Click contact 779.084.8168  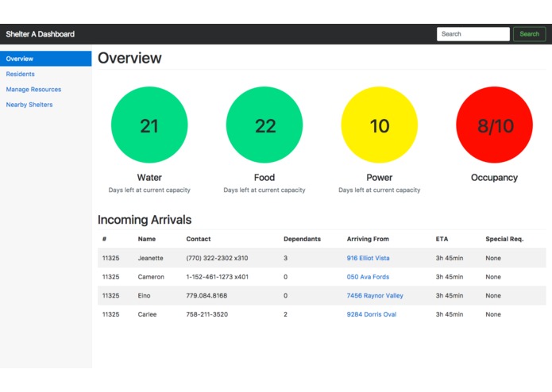tap(207, 296)
